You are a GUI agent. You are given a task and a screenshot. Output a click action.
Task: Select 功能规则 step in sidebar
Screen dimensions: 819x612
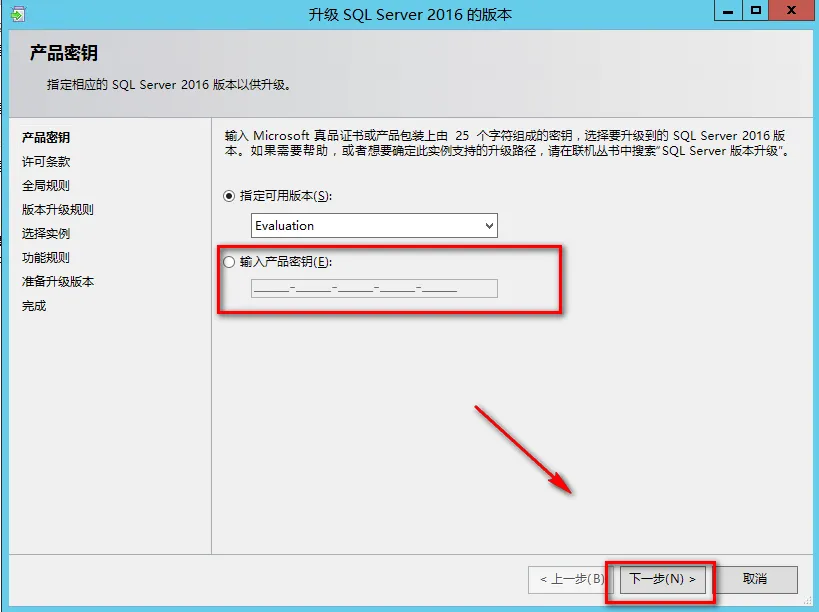point(46,257)
